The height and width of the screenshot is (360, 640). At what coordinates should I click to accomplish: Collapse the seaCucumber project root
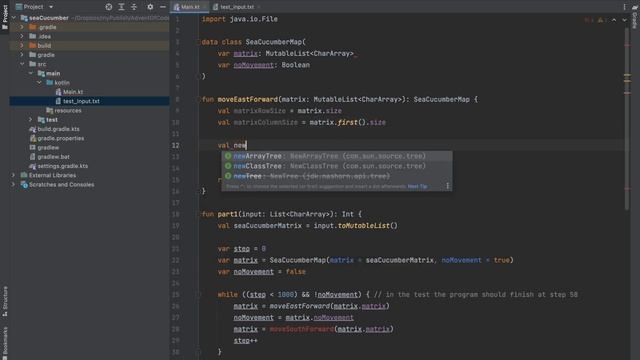coord(13,18)
